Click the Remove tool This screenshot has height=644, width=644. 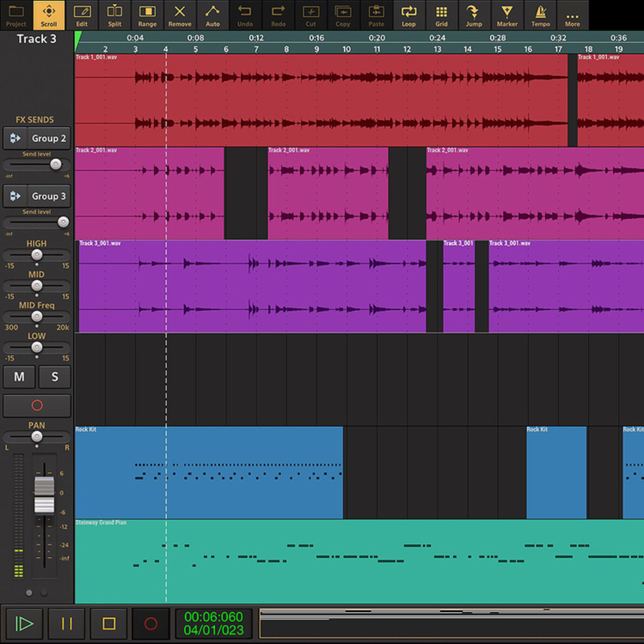180,15
